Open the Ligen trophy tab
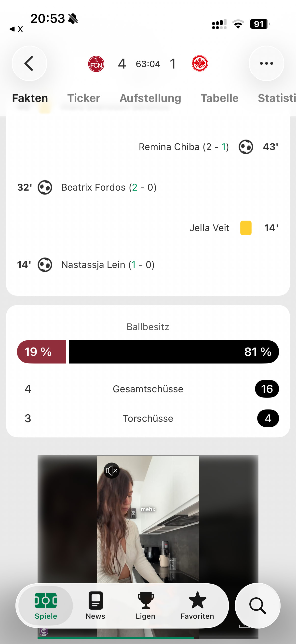 [x=146, y=605]
